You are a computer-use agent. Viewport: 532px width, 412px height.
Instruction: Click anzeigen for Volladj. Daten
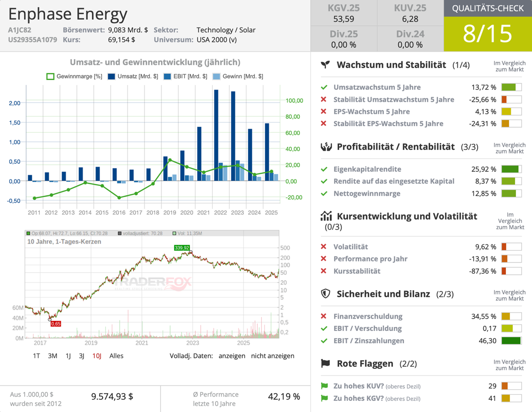(232, 356)
